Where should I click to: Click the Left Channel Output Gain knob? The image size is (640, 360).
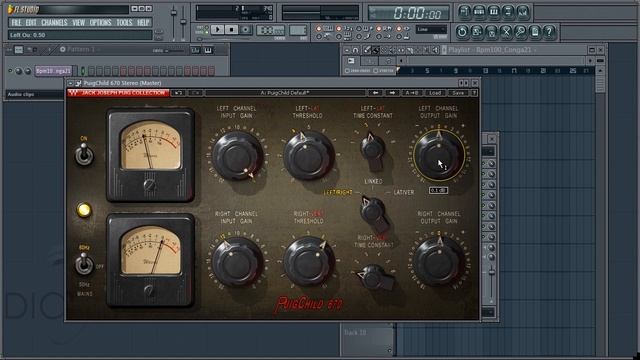pyautogui.click(x=439, y=155)
